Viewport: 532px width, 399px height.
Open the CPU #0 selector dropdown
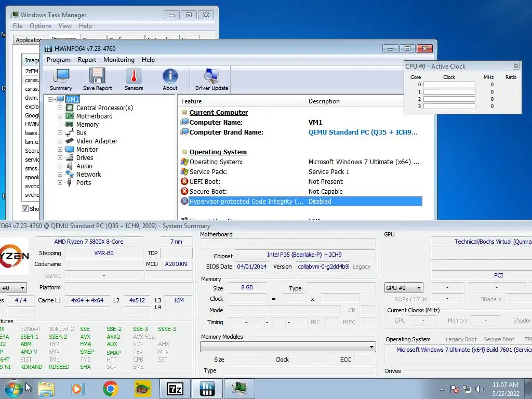[14, 288]
